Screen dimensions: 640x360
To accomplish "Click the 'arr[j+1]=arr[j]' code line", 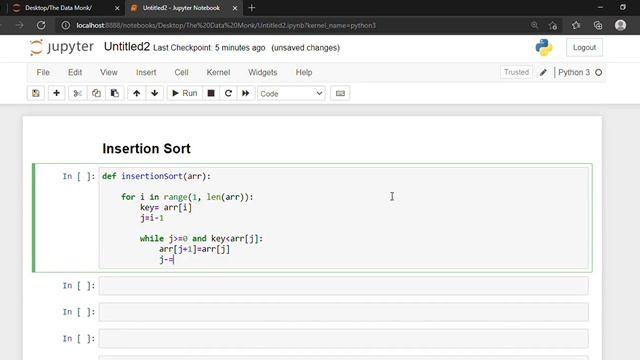I will click(194, 249).
